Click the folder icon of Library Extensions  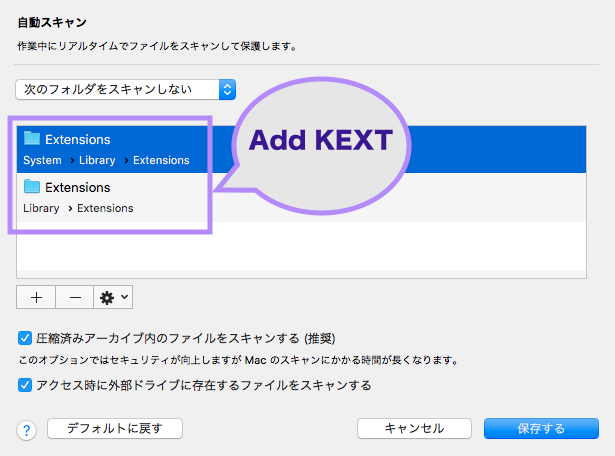(x=32, y=187)
